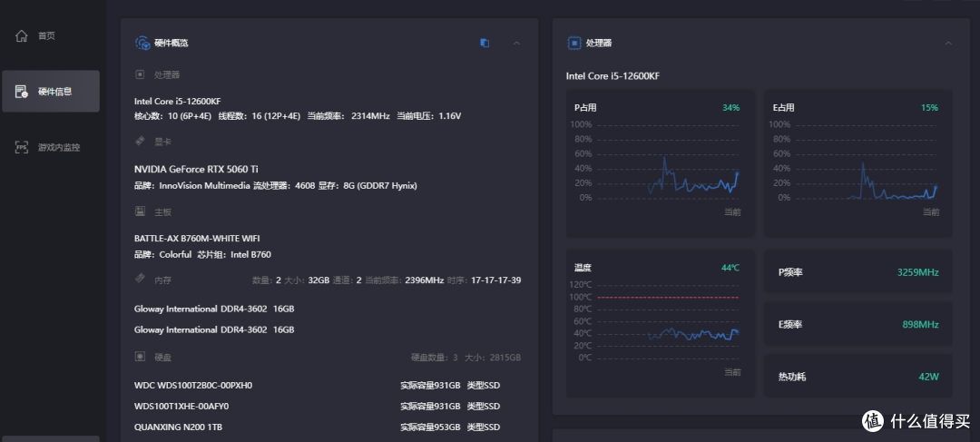This screenshot has width=980, height=442.
Task: Click the 硬盘 disk icon
Action: pyautogui.click(x=141, y=357)
